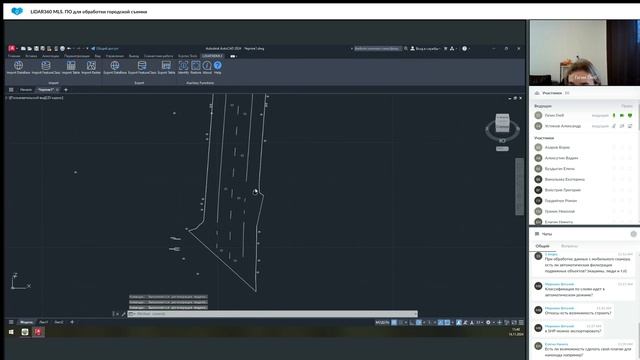Toggle ortho mode in status bar

[x=412, y=322]
